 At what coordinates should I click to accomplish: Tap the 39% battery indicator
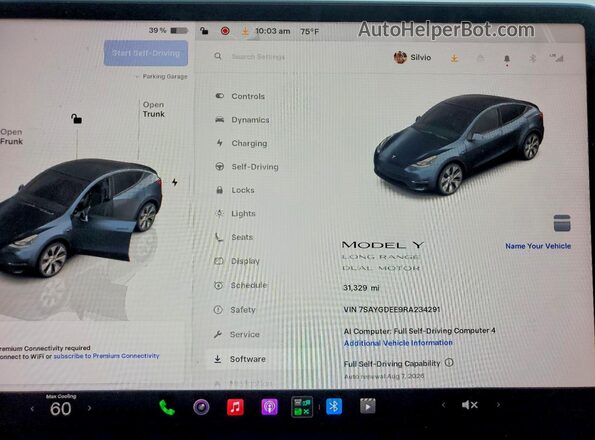[x=168, y=30]
